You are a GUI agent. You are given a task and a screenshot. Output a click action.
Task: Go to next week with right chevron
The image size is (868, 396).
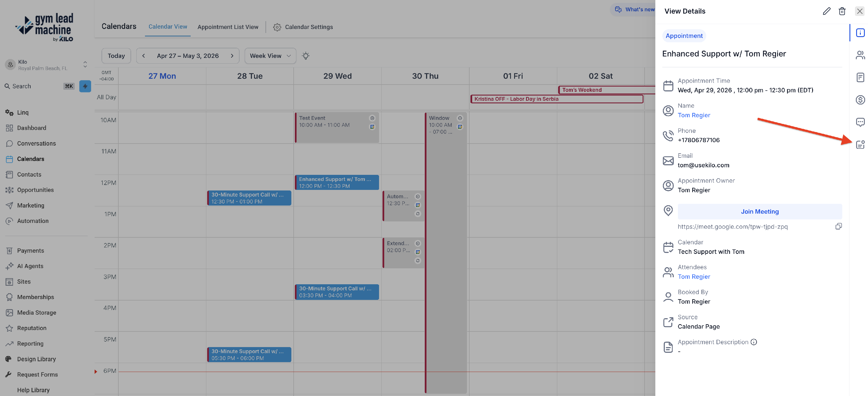[x=232, y=56]
